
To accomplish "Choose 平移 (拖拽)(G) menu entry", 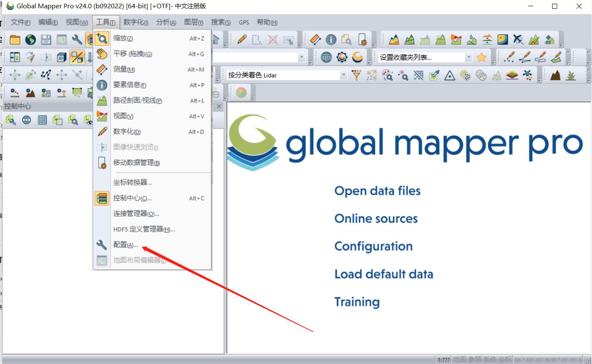I will coord(152,54).
